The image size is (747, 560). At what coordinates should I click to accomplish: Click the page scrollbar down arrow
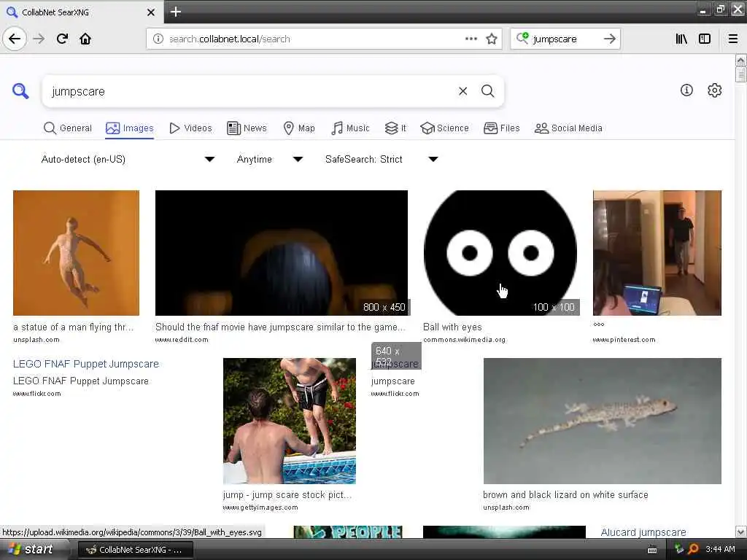click(740, 532)
